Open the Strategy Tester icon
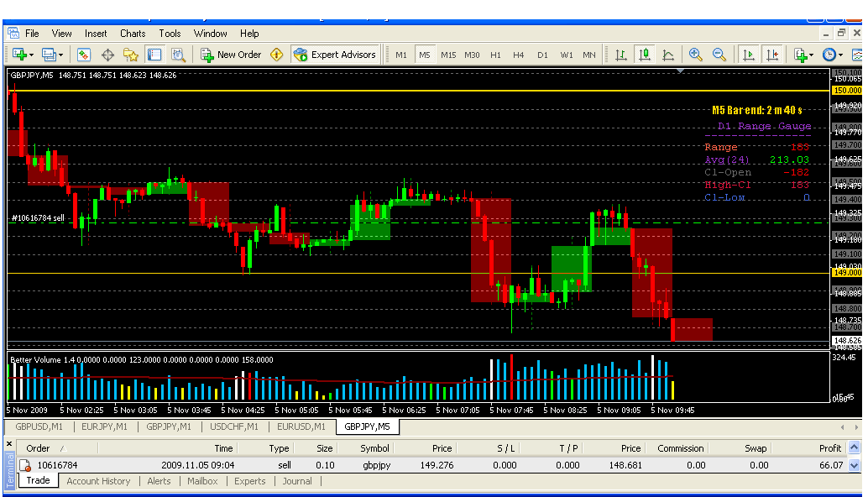Screen dimensions: 868x497 pos(178,55)
